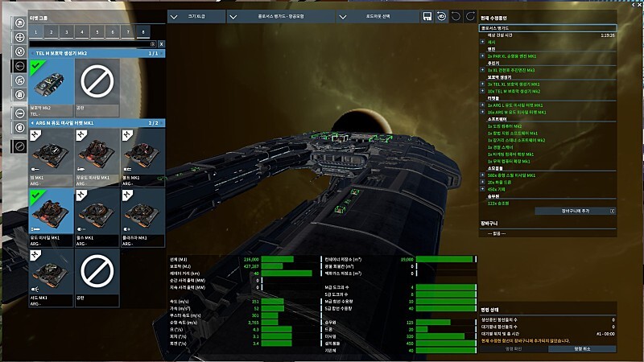Click the 1x 경찰 스캐너 software entry
644x362 pixels.
(500, 147)
